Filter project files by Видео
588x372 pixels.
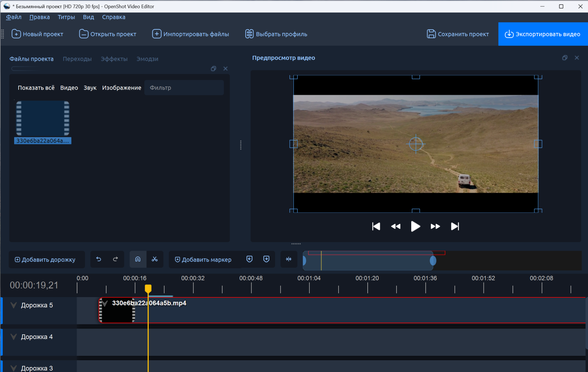[x=69, y=88]
